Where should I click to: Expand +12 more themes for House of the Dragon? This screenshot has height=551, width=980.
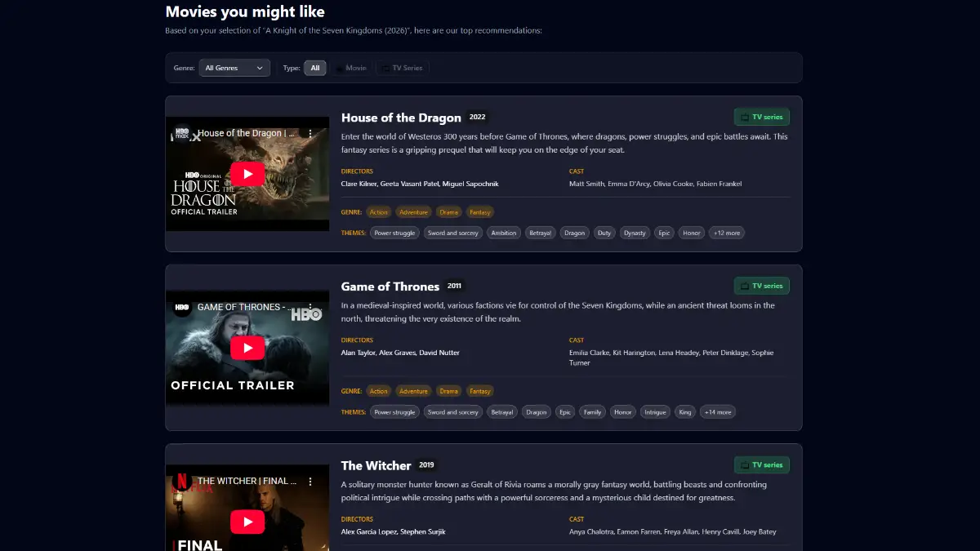pyautogui.click(x=727, y=233)
